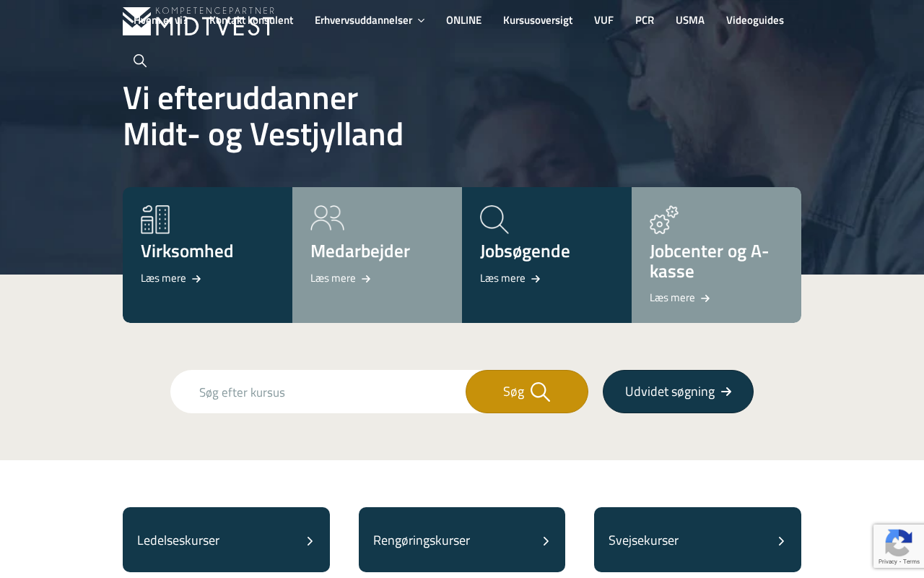Click the Jobsøgende magnifying glass icon
Image resolution: width=924 pixels, height=578 pixels.
(494, 220)
